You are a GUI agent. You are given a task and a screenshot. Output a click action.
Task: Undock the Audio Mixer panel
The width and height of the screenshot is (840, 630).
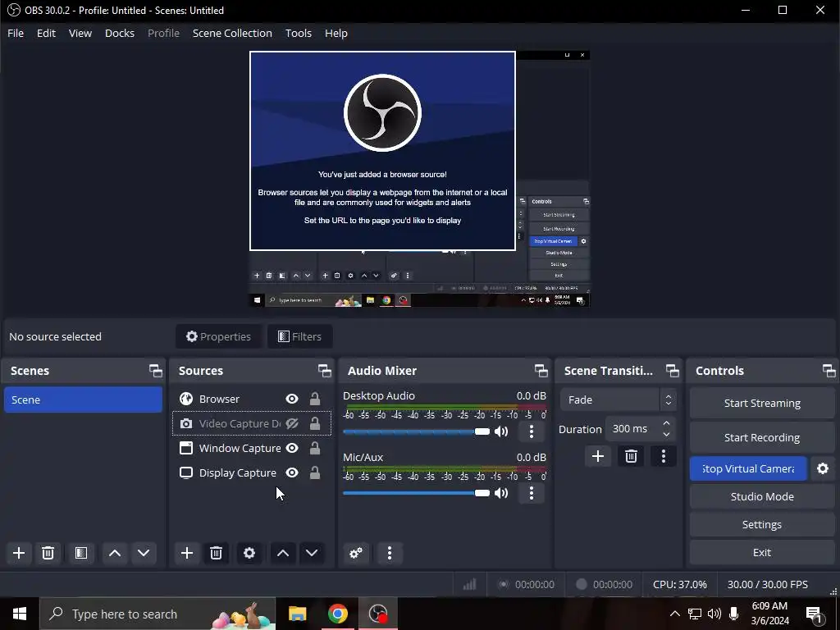[541, 371]
